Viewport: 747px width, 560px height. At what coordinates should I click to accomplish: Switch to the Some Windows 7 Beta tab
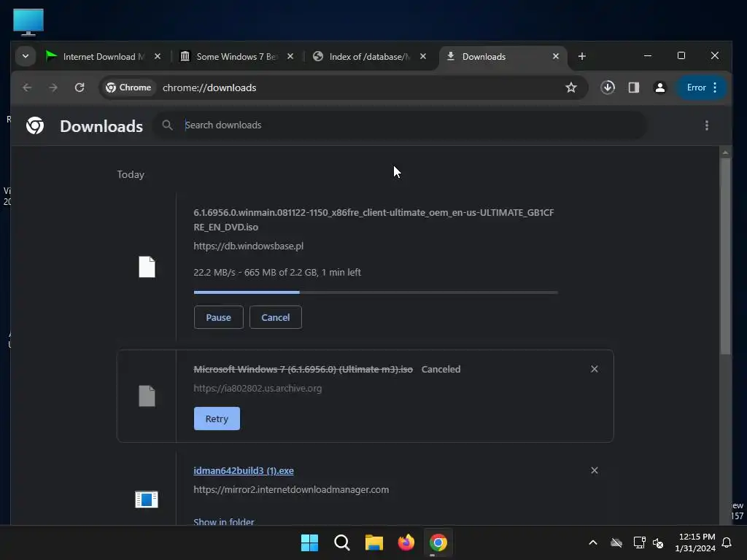[x=237, y=57]
